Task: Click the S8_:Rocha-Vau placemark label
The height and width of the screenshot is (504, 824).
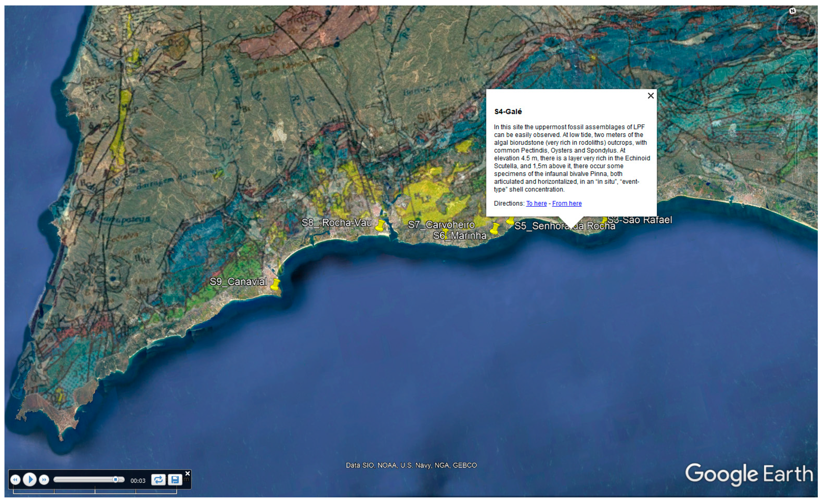Action: [x=337, y=223]
